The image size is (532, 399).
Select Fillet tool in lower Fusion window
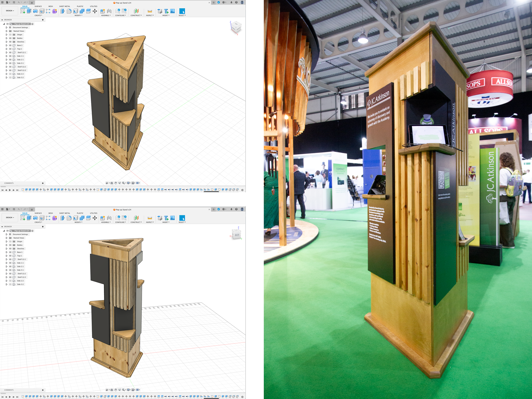coord(69,218)
